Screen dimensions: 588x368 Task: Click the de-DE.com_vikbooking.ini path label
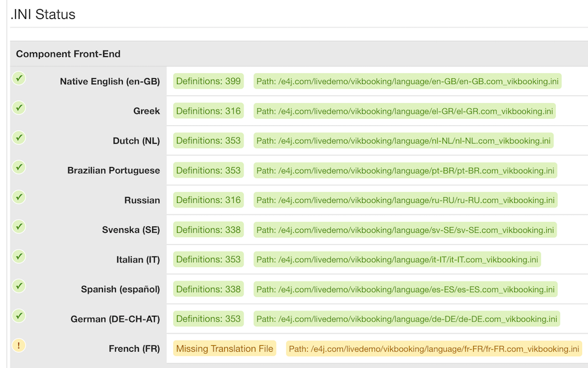406,319
